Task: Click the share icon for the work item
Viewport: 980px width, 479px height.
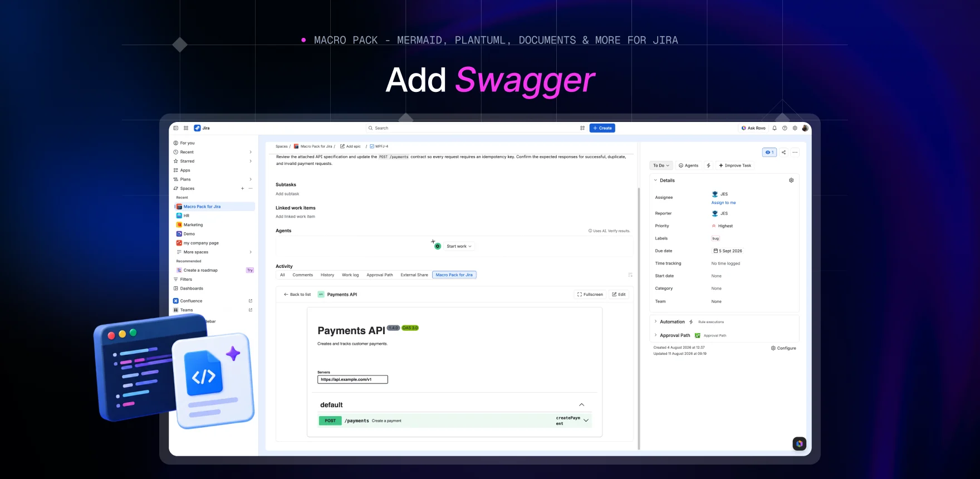Action: pyautogui.click(x=783, y=152)
